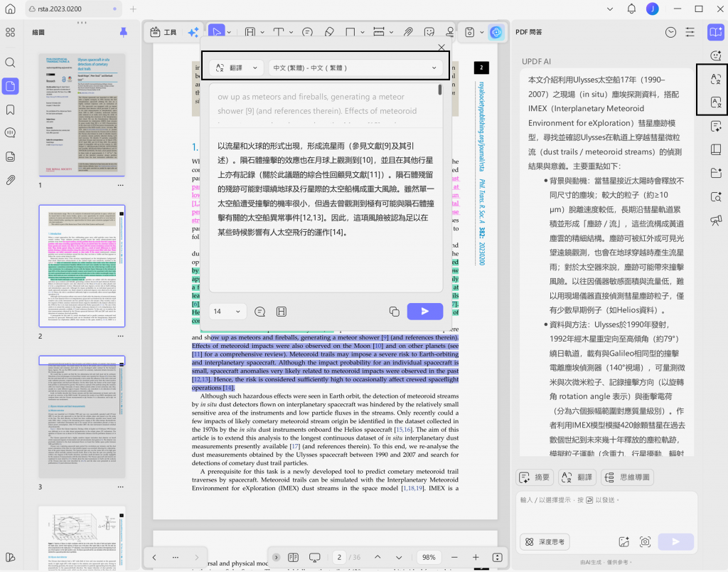The image size is (728, 572).
Task: Open the comments panel icon
Action: pyautogui.click(x=10, y=133)
